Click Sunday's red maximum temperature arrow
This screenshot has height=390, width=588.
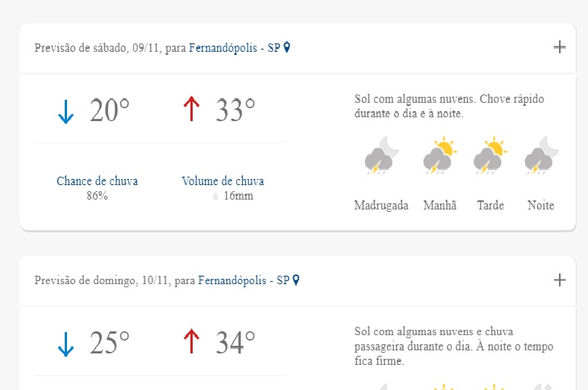point(191,343)
